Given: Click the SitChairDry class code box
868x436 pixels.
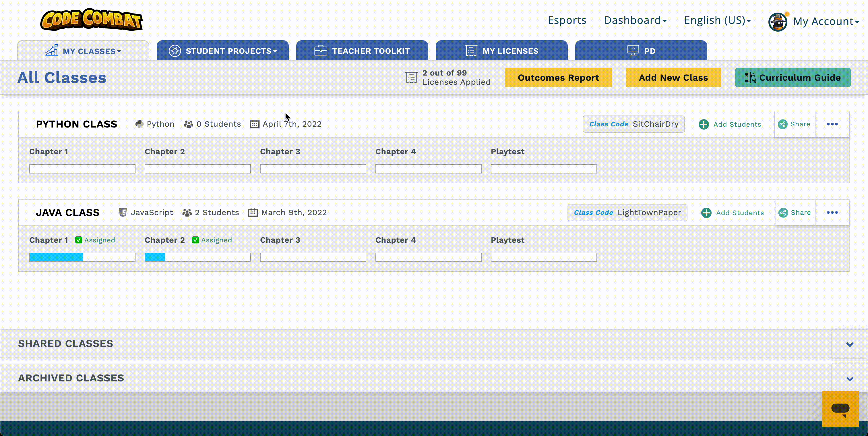Looking at the screenshot, I should (633, 124).
